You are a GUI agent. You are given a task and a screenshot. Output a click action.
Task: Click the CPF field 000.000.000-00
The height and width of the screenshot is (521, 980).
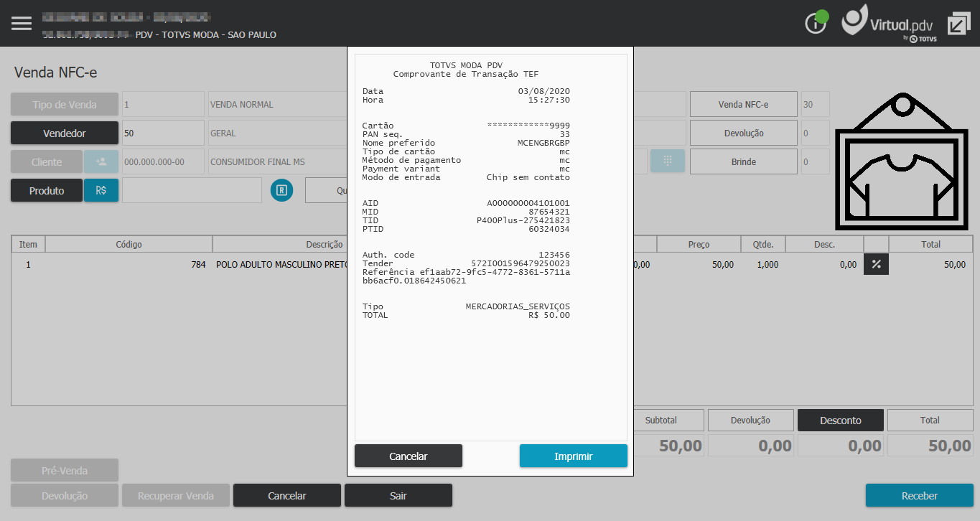tap(163, 161)
